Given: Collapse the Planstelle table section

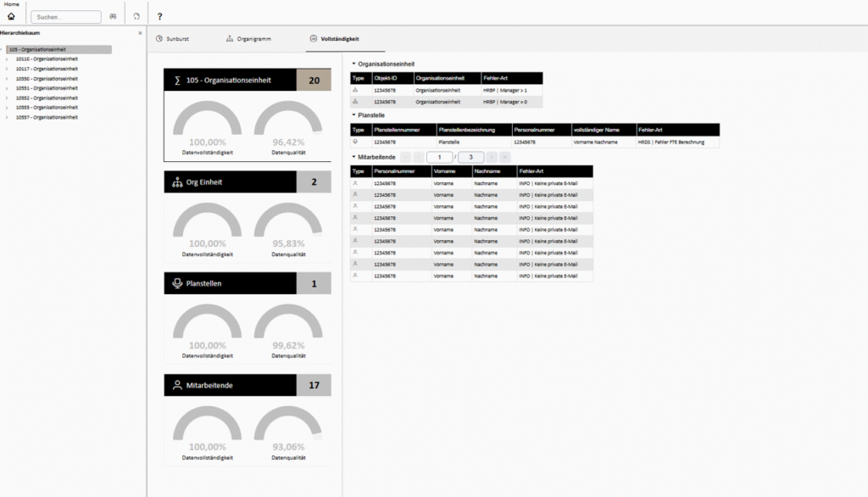Looking at the screenshot, I should [x=354, y=114].
